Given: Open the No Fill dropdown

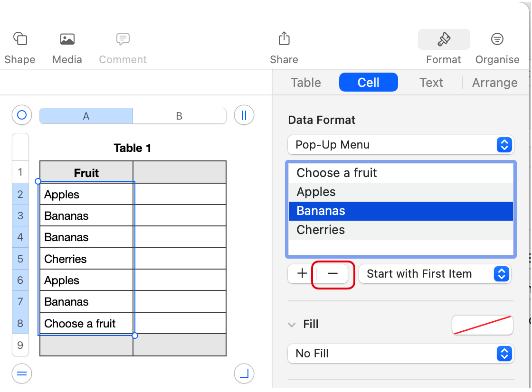Looking at the screenshot, I should click(x=400, y=354).
